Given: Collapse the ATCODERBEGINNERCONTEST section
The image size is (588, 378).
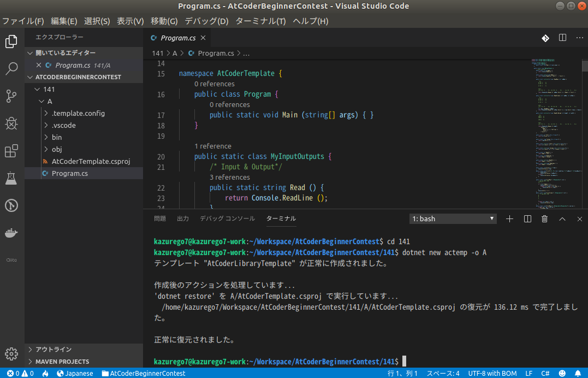Looking at the screenshot, I should pos(84,77).
